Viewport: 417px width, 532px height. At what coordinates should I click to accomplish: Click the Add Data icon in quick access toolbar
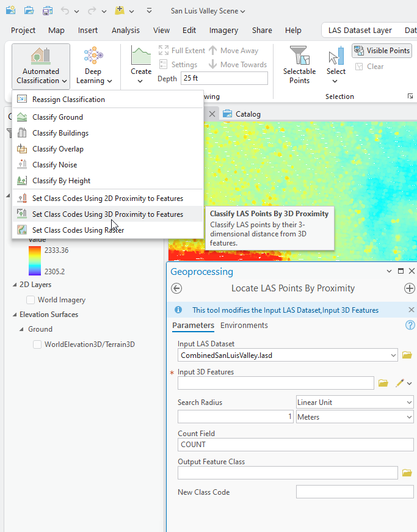tap(120, 10)
